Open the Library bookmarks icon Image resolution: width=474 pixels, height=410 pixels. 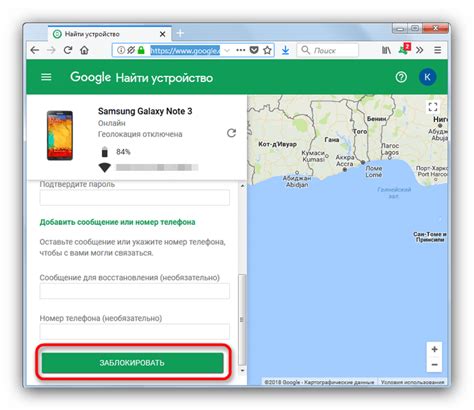click(386, 50)
